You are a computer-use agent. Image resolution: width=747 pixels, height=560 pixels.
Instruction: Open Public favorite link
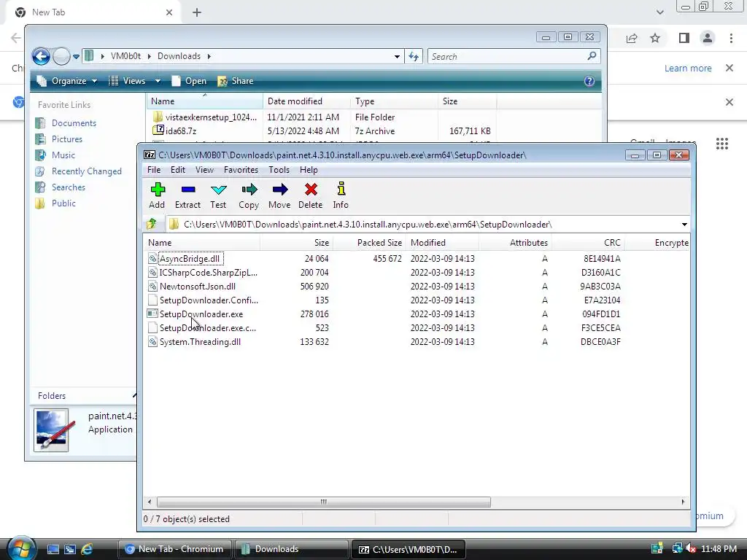(64, 203)
